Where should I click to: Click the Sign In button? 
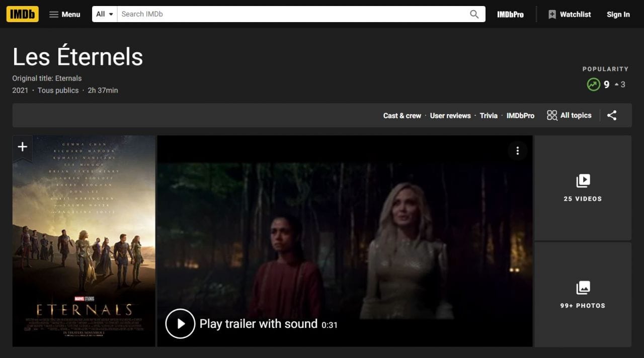[x=618, y=15]
